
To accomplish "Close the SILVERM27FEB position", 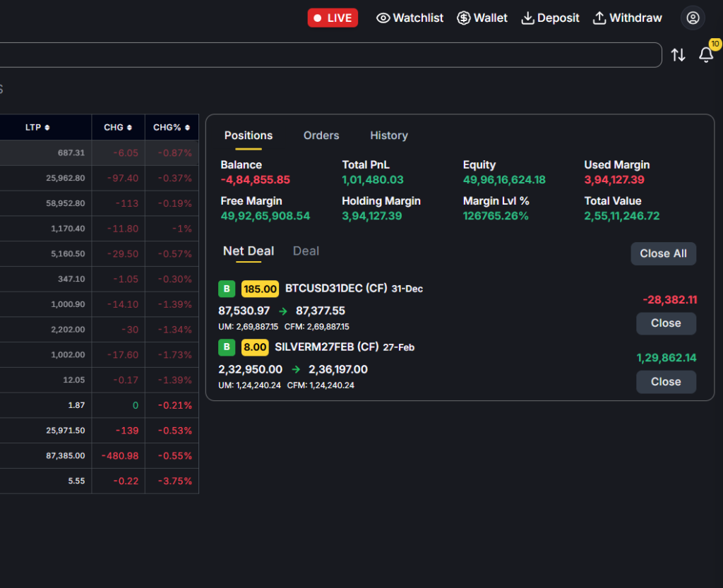I will click(665, 382).
